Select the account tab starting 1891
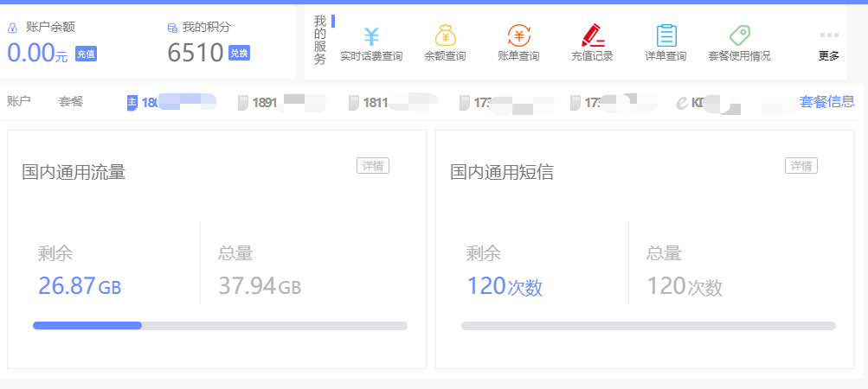This screenshot has width=868, height=389. tap(282, 102)
